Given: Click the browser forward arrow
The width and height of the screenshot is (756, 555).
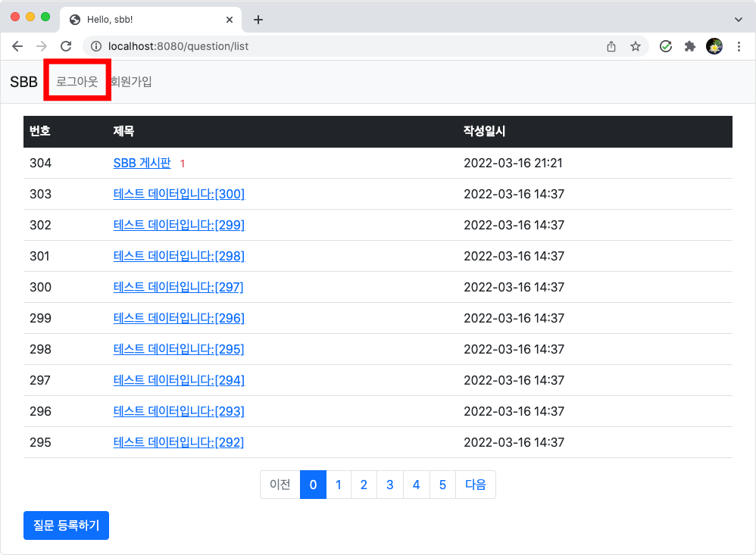Looking at the screenshot, I should 42,46.
